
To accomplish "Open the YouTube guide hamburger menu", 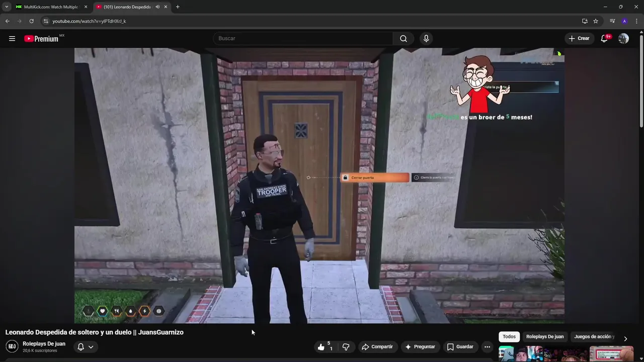I will pyautogui.click(x=12, y=39).
